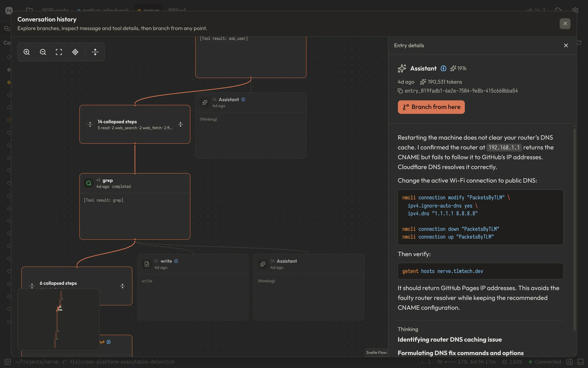
Task: Click the Thinking section label
Action: tap(408, 329)
